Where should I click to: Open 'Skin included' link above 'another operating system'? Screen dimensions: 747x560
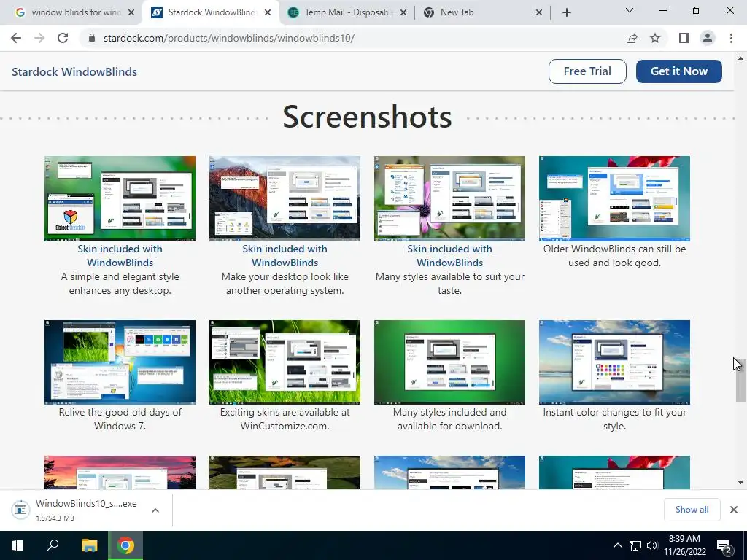tap(285, 256)
